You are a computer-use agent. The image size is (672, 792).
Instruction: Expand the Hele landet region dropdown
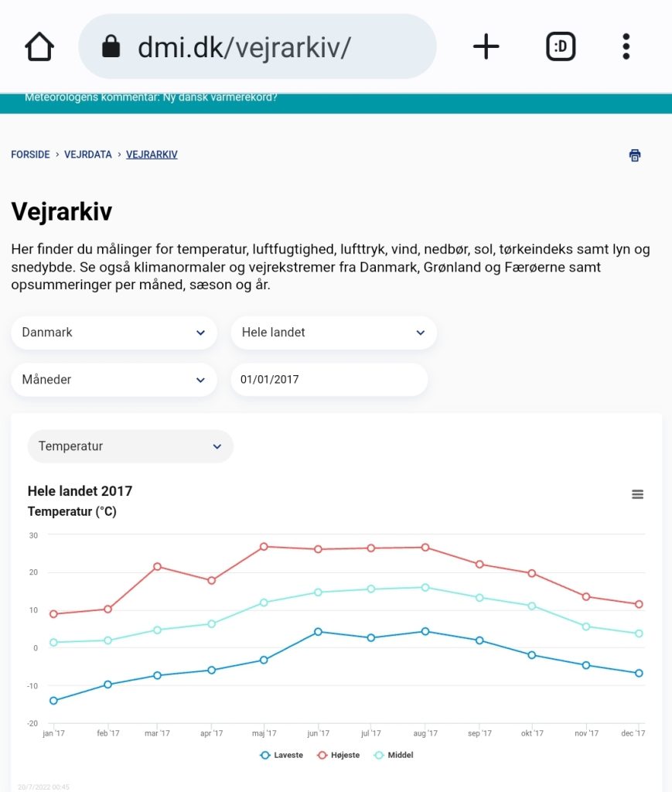click(x=333, y=333)
